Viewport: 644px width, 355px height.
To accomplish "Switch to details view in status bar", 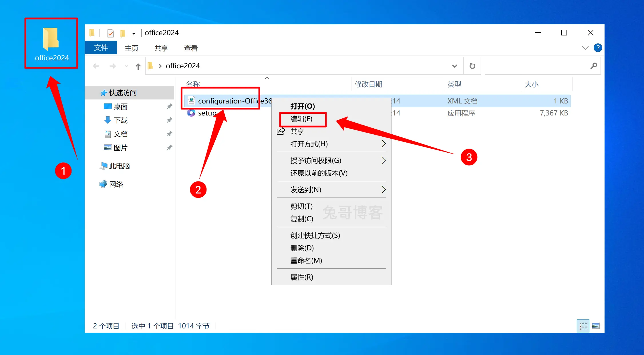I will coord(583,326).
